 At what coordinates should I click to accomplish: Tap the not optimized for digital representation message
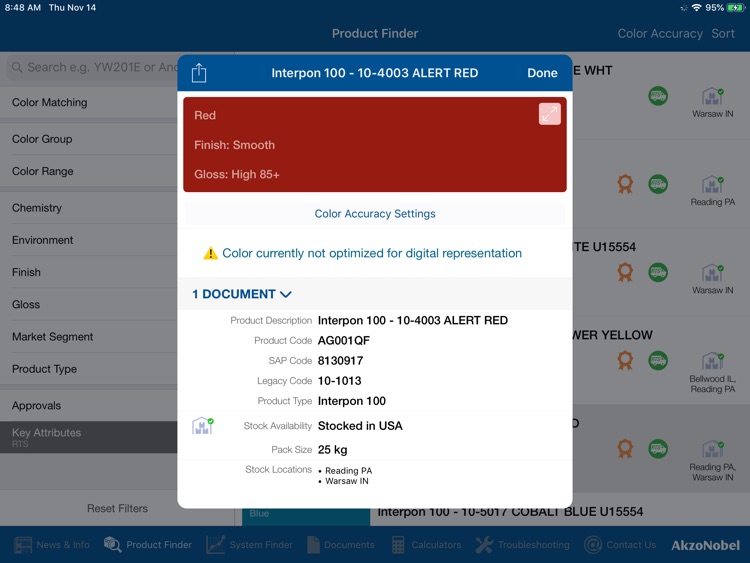coord(372,253)
